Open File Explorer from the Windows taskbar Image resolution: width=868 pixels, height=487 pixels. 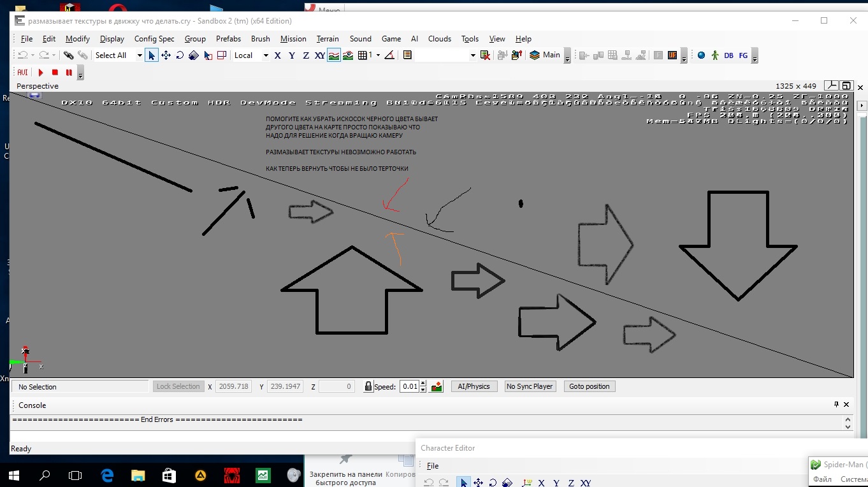point(138,475)
